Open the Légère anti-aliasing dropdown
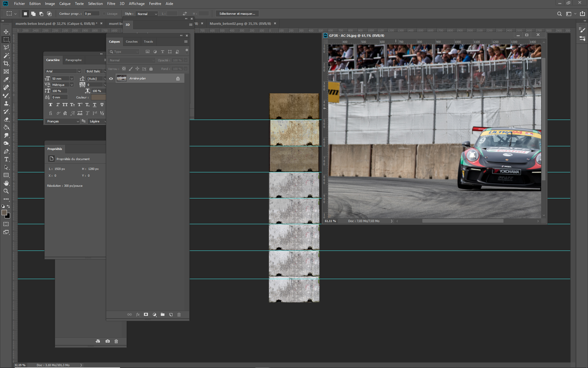Screen dimensions: 588x368 coord(97,121)
